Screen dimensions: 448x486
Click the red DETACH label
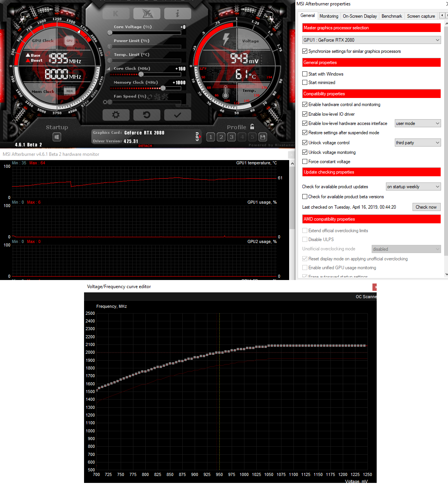point(145,146)
